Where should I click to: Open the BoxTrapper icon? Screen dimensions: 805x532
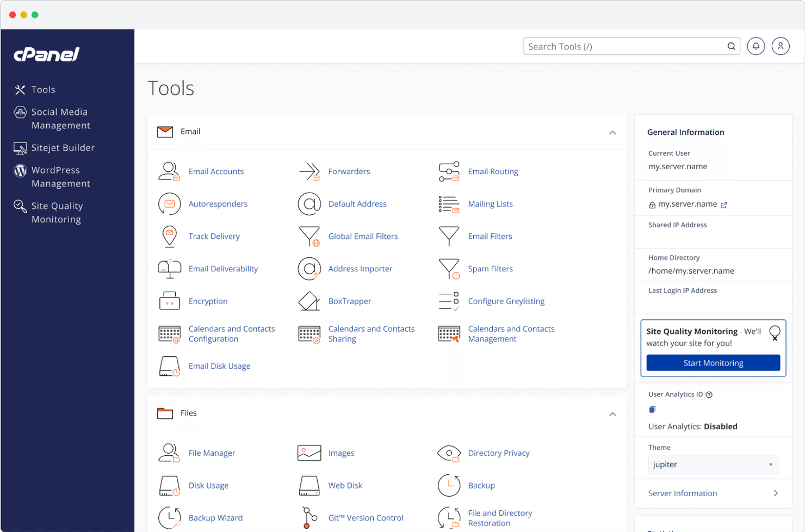click(x=309, y=301)
